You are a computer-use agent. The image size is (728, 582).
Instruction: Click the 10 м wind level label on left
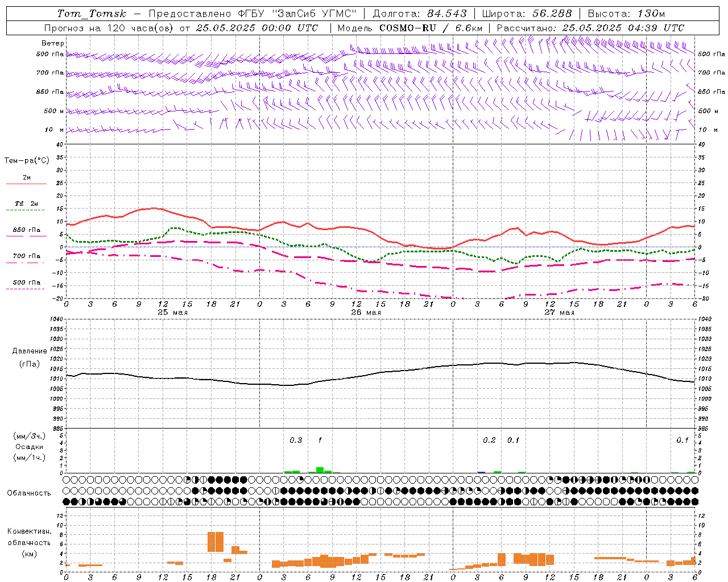(x=55, y=130)
